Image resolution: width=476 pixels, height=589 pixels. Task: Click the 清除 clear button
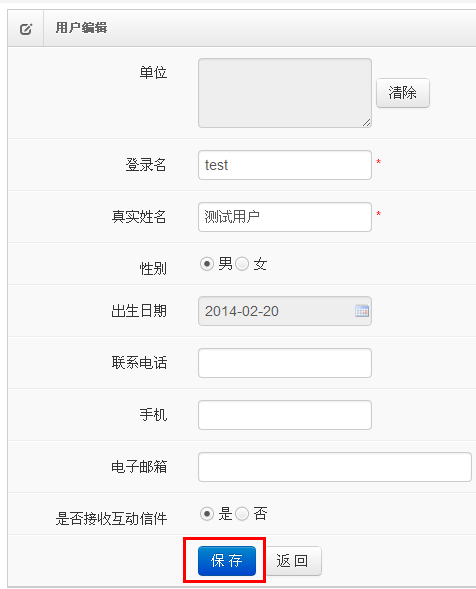403,93
